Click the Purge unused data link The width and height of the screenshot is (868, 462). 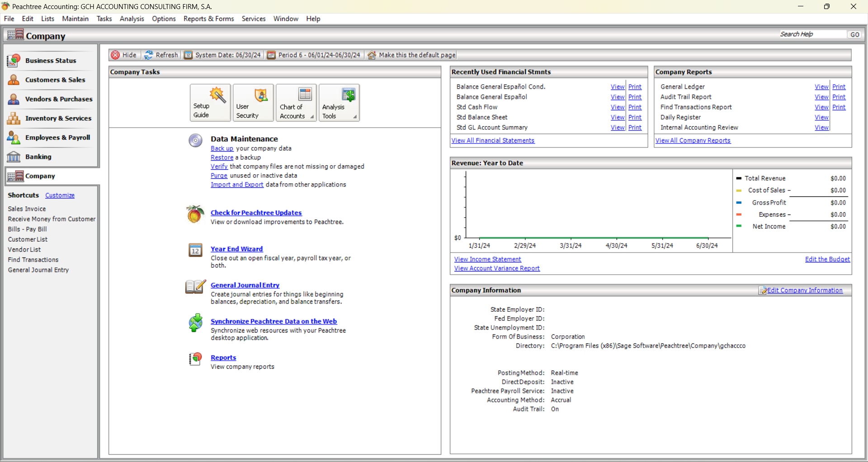pos(219,176)
